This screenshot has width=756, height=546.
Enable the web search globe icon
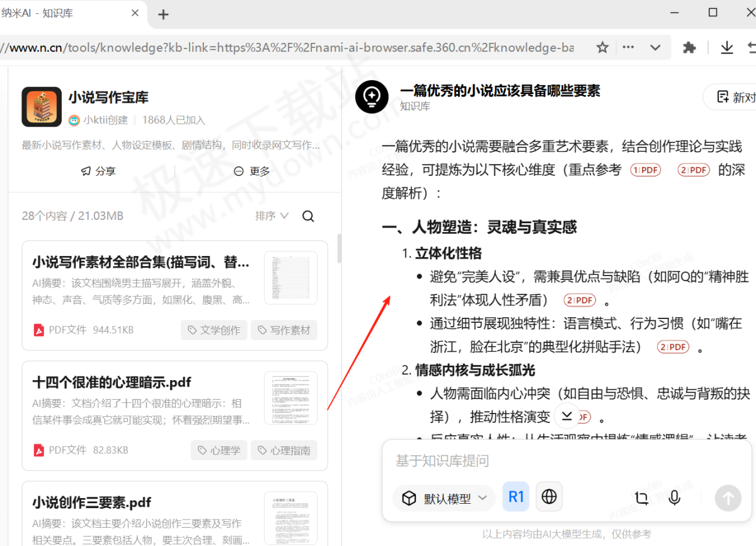(x=549, y=496)
